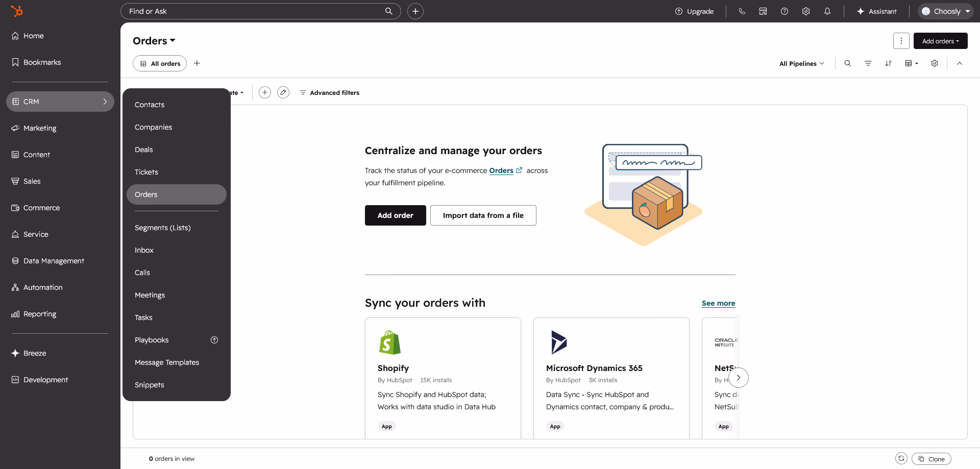Click the refresh icon next to Clone

901,459
